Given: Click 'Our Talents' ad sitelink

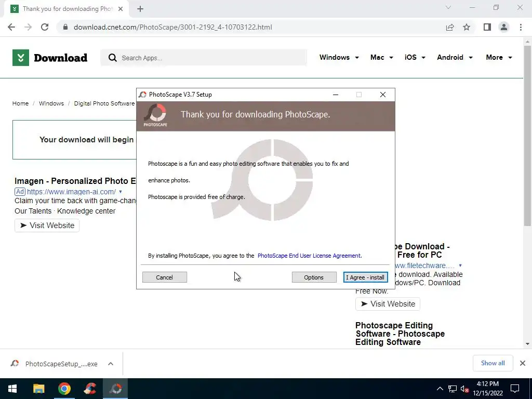Looking at the screenshot, I should coord(33,211).
